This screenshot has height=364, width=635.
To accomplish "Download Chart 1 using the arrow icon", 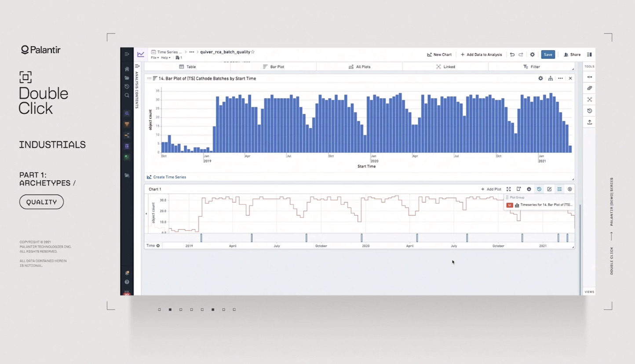I will (529, 189).
